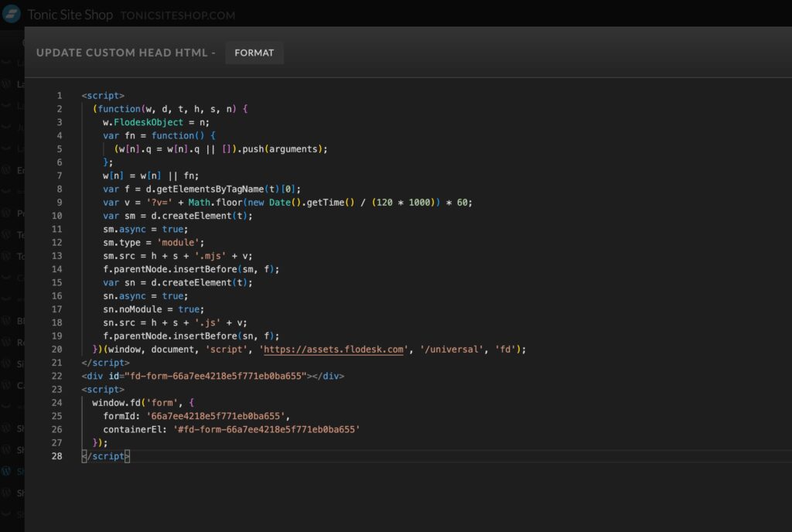This screenshot has height=532, width=792.
Task: Click the 'var sm = d.createElement(t);' line
Action: (178, 216)
